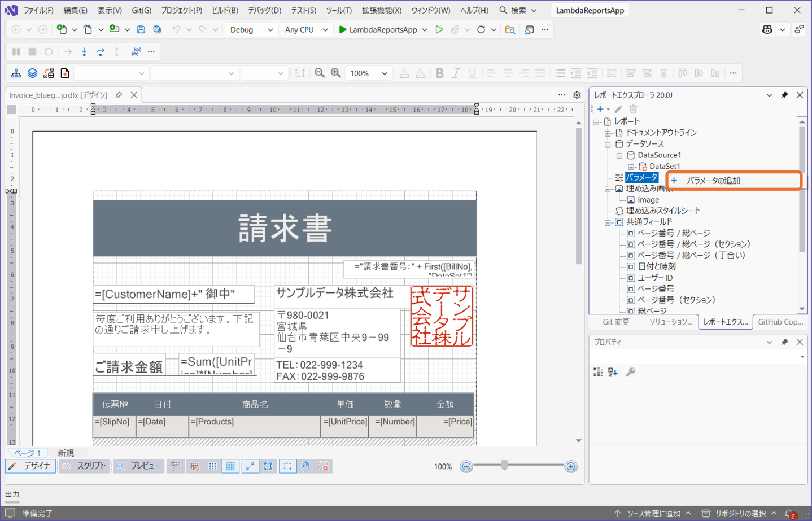Click the layers stack toolbar icon

(33, 73)
